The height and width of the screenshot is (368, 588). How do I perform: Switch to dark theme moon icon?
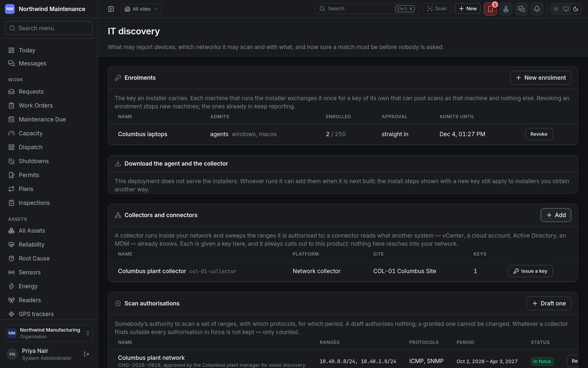click(x=576, y=9)
